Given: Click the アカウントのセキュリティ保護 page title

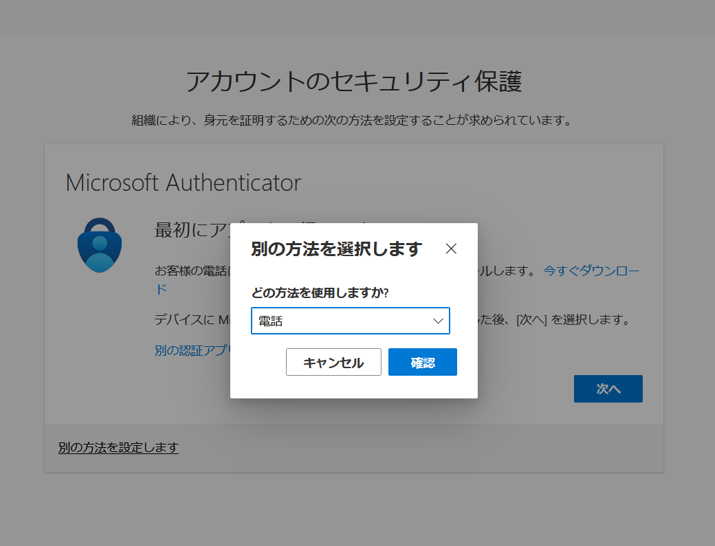Looking at the screenshot, I should tap(354, 82).
